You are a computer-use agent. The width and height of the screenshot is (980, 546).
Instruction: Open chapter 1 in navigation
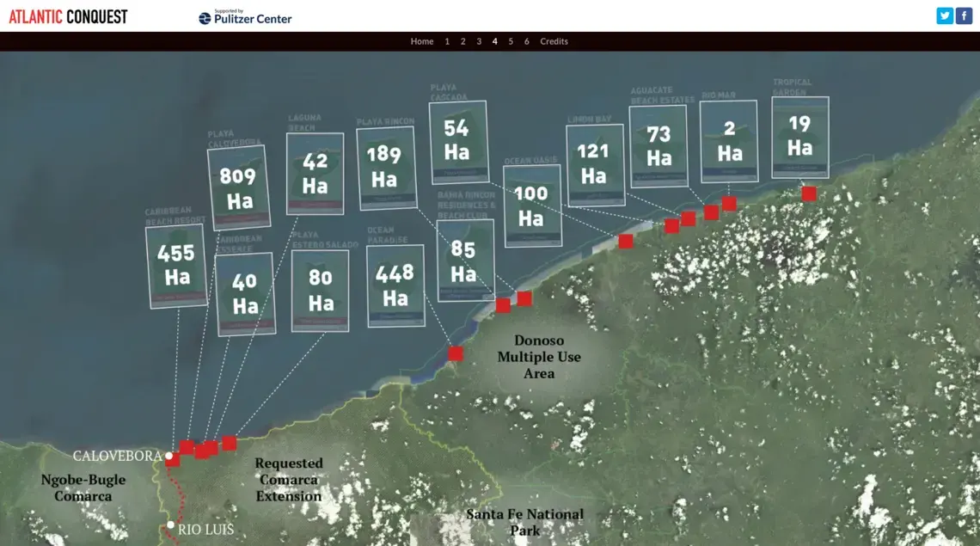coord(447,41)
